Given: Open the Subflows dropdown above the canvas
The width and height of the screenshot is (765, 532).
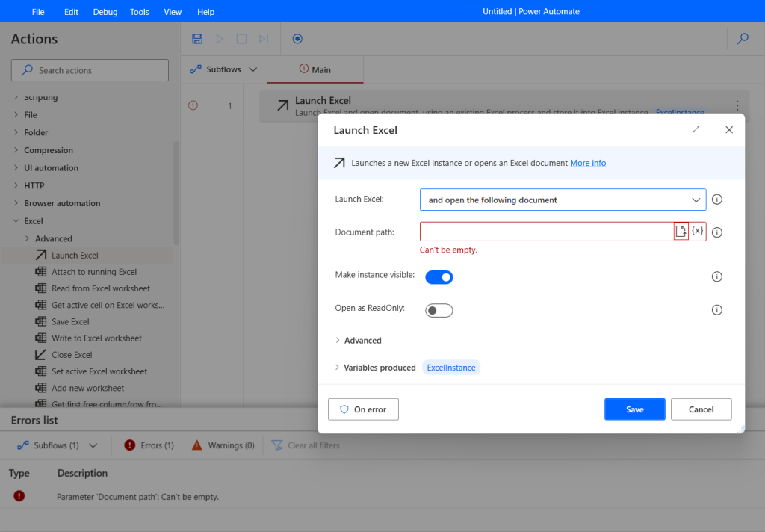Looking at the screenshot, I should point(223,69).
